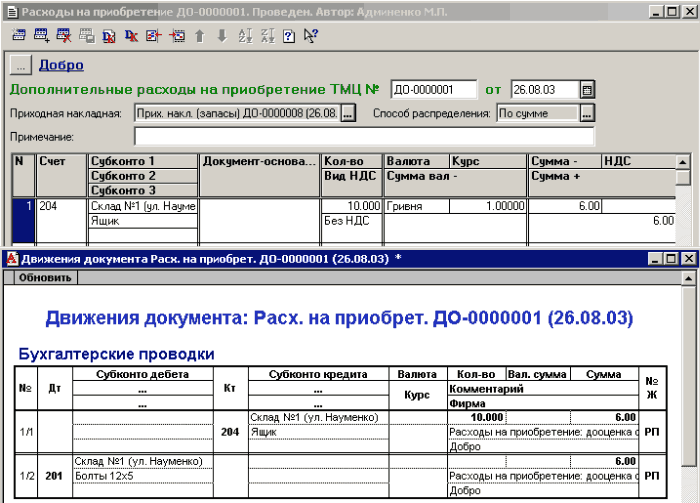The height and width of the screenshot is (503, 700).
Task: Click the ellipsis button beside Добро
Action: point(21,65)
